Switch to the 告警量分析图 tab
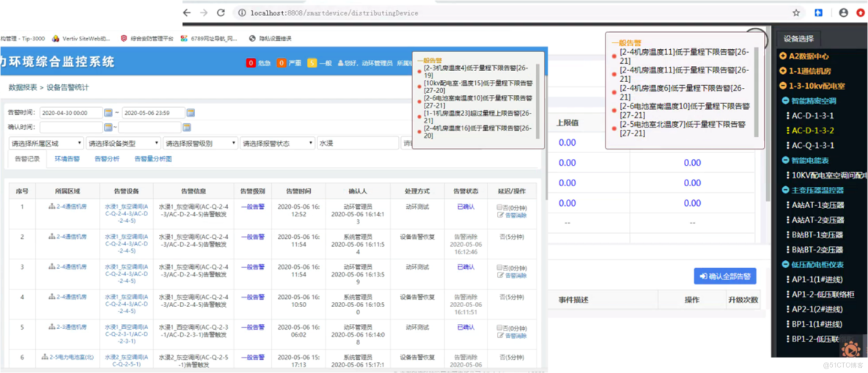 pos(153,158)
